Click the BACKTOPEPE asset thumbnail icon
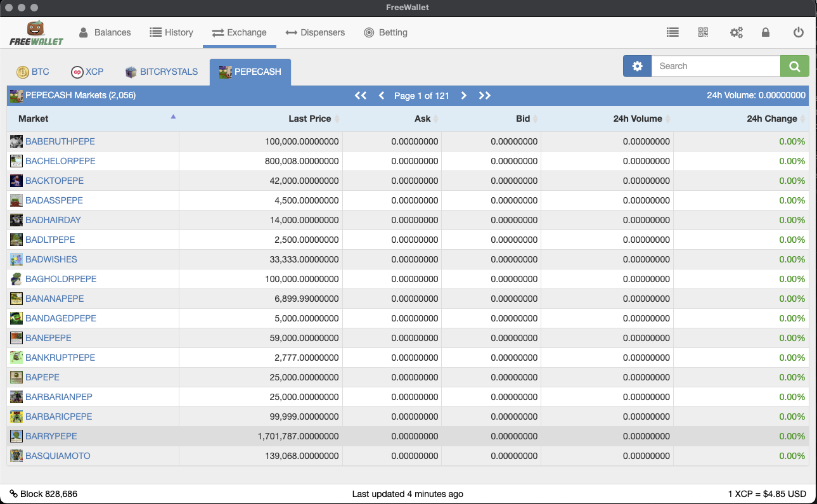817x504 pixels. [x=16, y=181]
